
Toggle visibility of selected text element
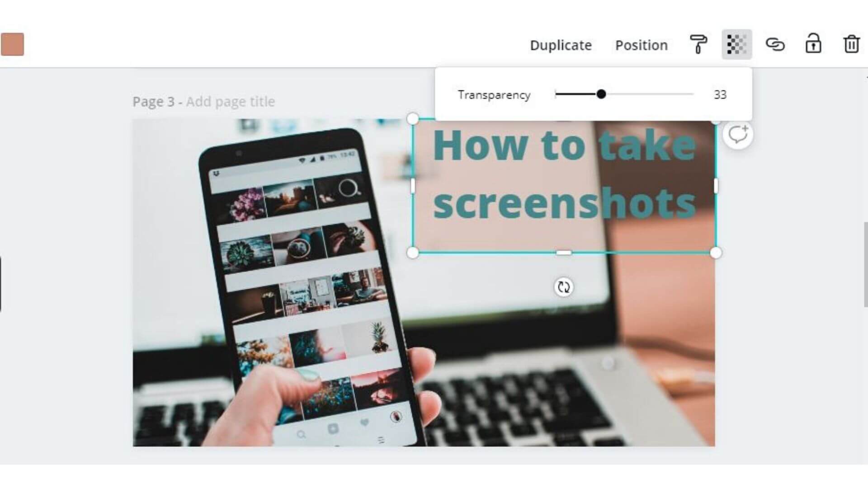point(737,45)
